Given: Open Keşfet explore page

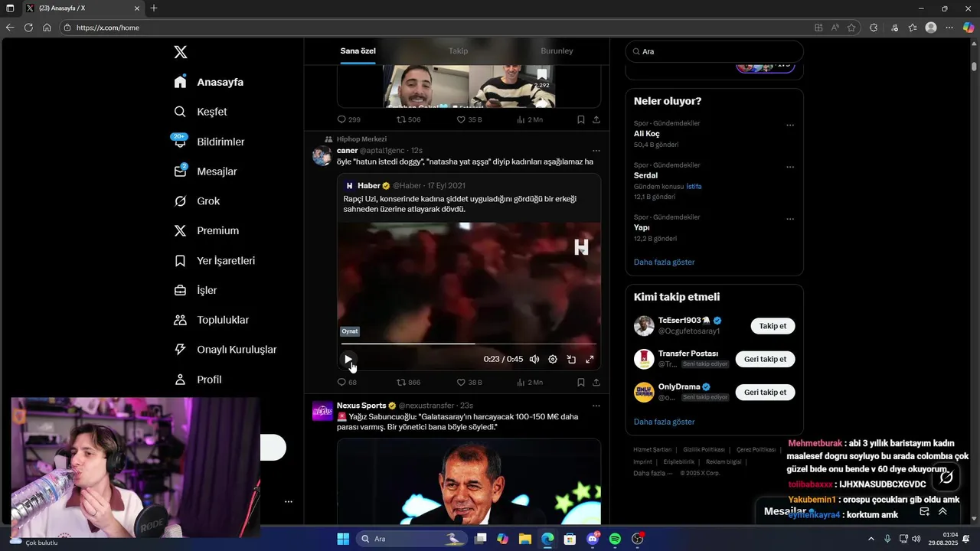Looking at the screenshot, I should [x=201, y=112].
